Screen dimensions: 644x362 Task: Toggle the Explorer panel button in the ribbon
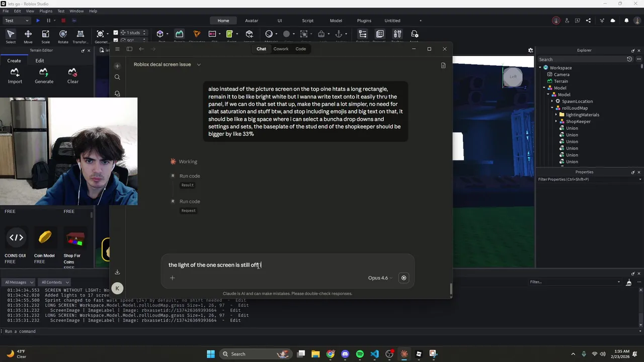pos(362,34)
